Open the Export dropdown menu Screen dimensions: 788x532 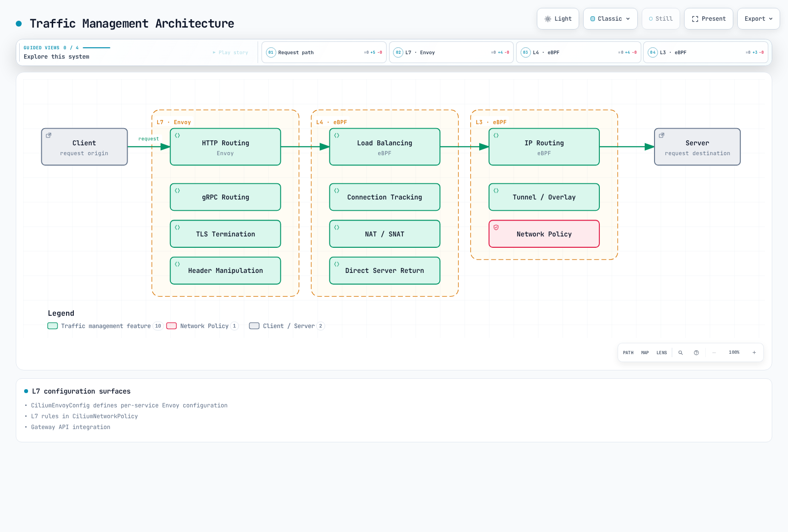758,19
